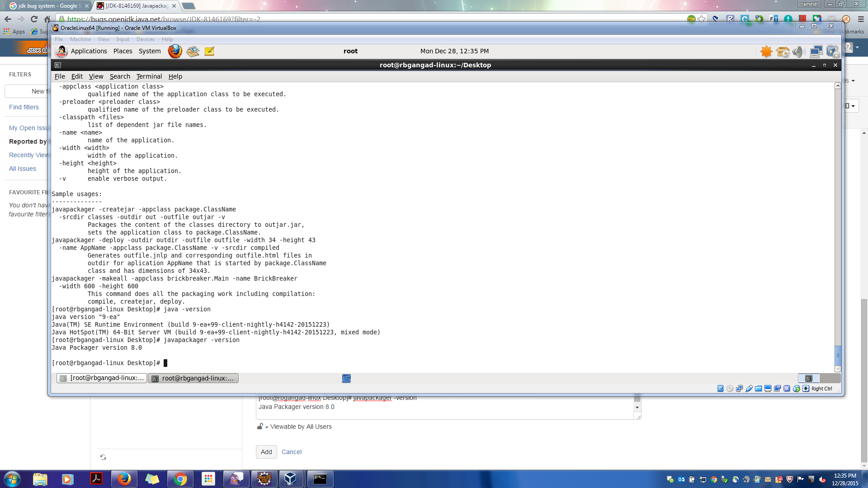Click the VirtualBox shared folders status icon
The height and width of the screenshot is (488, 868).
(x=759, y=389)
